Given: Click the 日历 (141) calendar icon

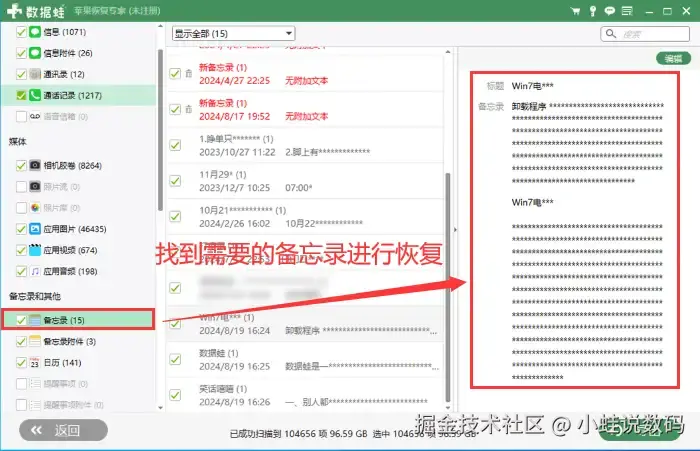Looking at the screenshot, I should 35,363.
